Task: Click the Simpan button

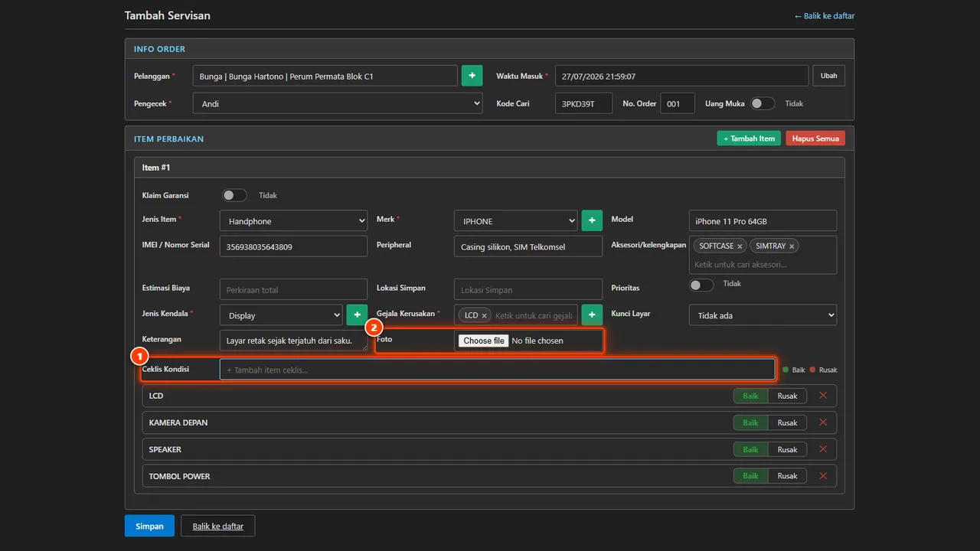Action: click(x=149, y=526)
